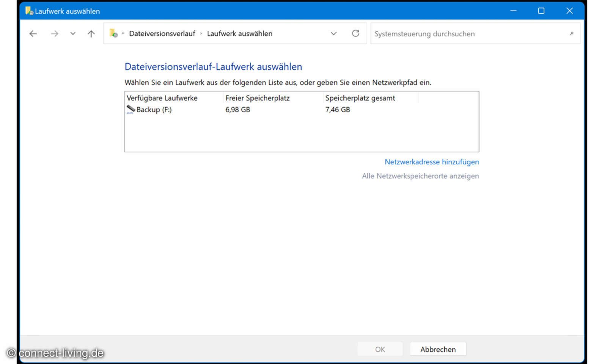Image resolution: width=607 pixels, height=364 pixels.
Task: Open the recent locations dropdown chevron
Action: 73,33
